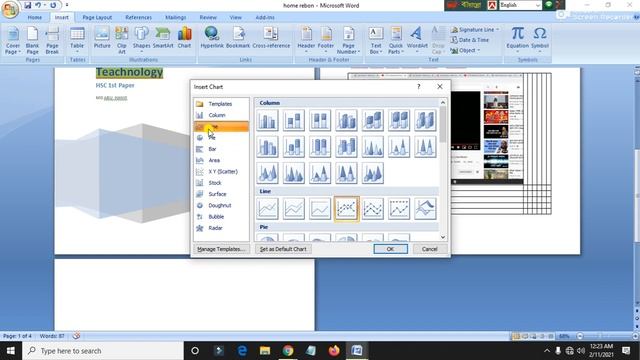Click Manage Templates button
Screen dimensions: 640x360
tap(221, 249)
